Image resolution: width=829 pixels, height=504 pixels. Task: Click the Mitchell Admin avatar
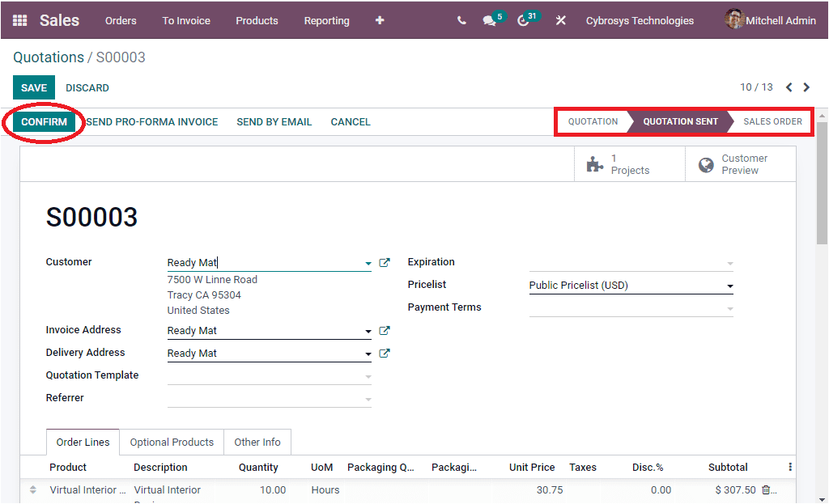(733, 19)
